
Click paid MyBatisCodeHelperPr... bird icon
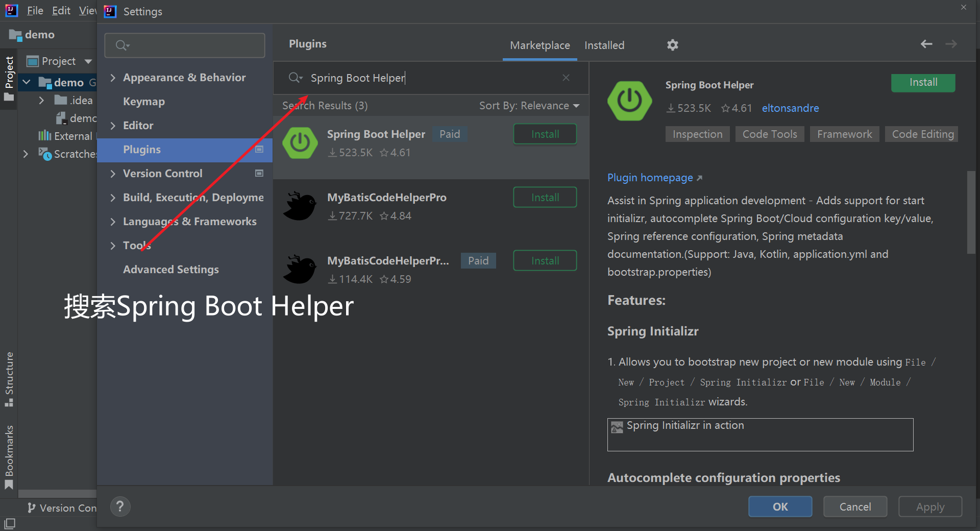[300, 270]
